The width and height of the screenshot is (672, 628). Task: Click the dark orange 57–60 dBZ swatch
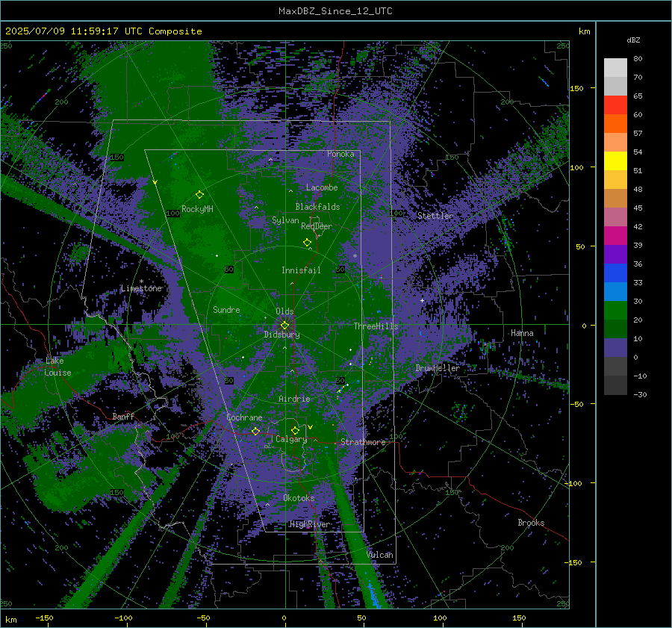(x=615, y=124)
